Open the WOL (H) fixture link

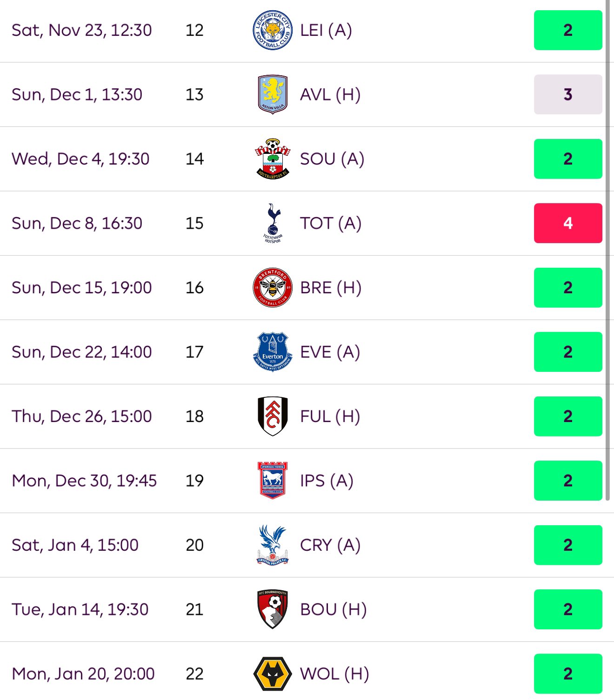coord(334,674)
